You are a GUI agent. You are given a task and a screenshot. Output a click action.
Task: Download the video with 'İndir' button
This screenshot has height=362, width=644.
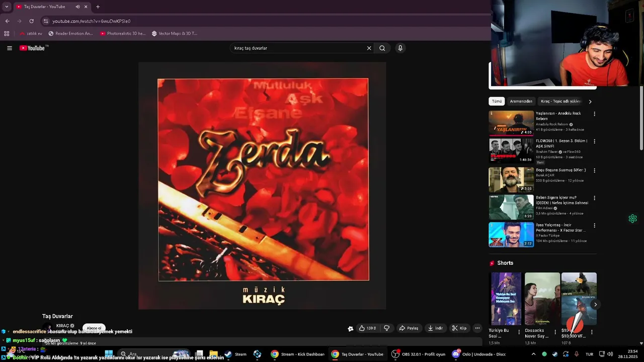click(435, 328)
